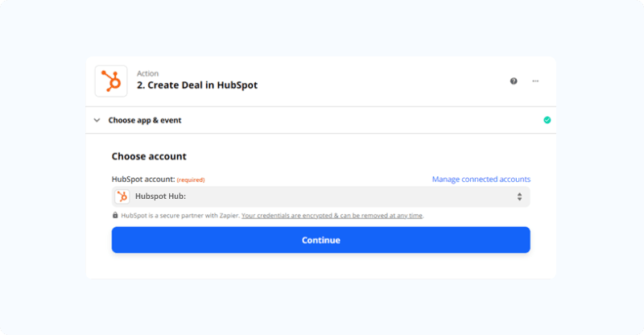Click the padlock security icon
The width and height of the screenshot is (644, 335).
(115, 215)
